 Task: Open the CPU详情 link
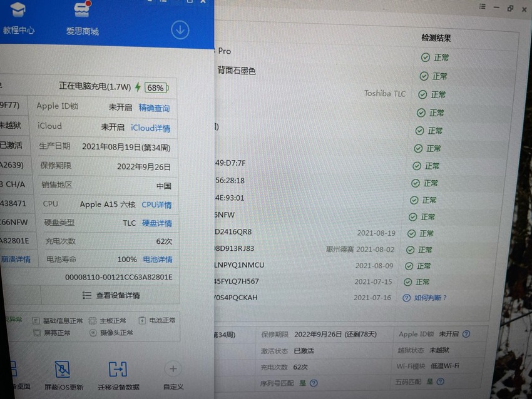pos(156,205)
